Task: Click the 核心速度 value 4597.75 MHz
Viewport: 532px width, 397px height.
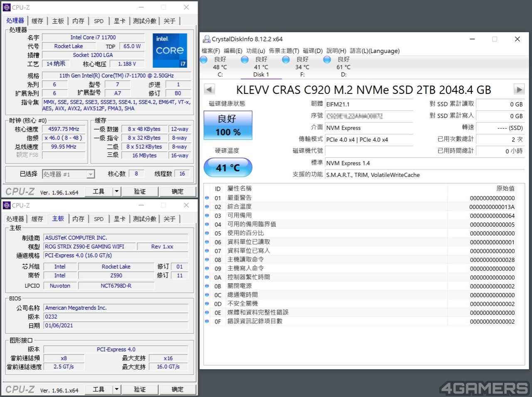Action: pos(64,129)
